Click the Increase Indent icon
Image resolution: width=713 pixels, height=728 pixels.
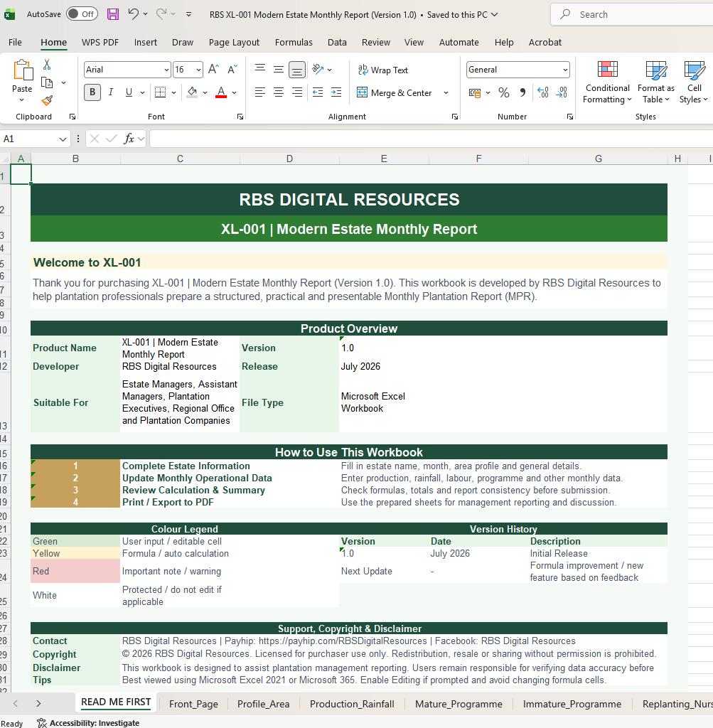(x=336, y=92)
